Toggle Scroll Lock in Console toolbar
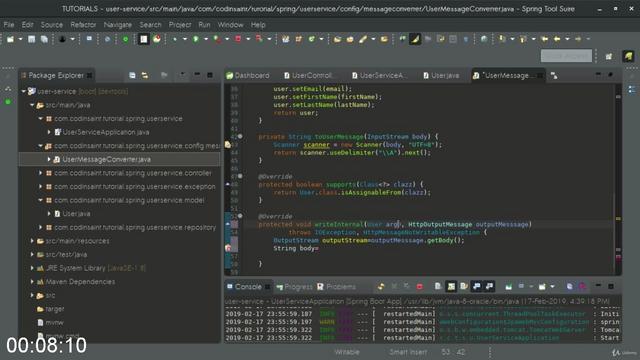 point(451,287)
